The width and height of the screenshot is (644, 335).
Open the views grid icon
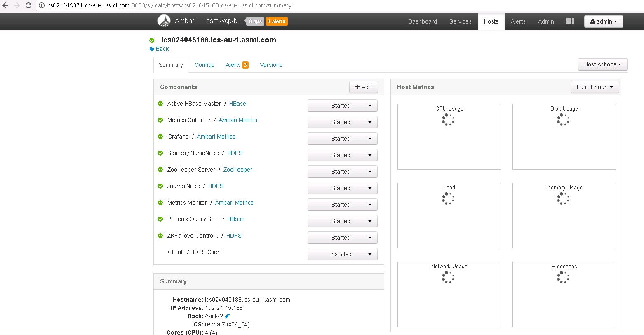point(570,21)
